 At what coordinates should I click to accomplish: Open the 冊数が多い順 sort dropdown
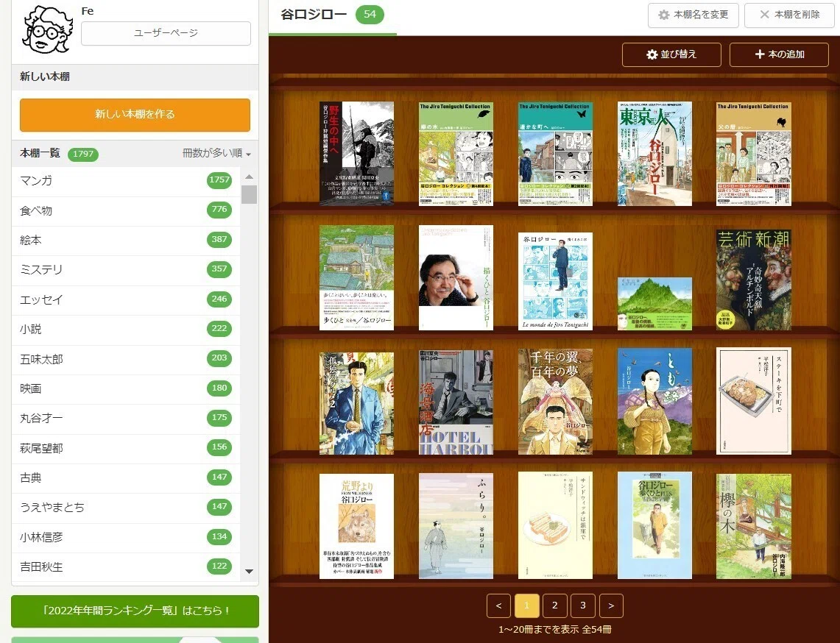coord(216,153)
